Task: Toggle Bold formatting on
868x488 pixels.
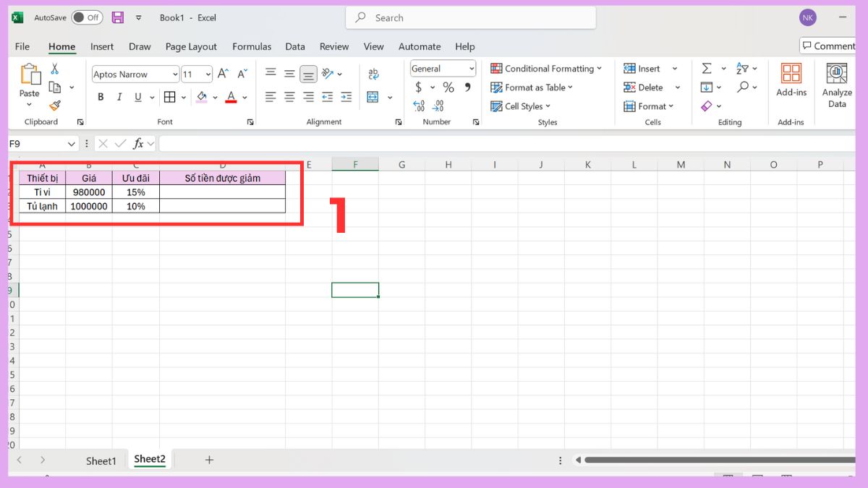Action: pyautogui.click(x=101, y=97)
